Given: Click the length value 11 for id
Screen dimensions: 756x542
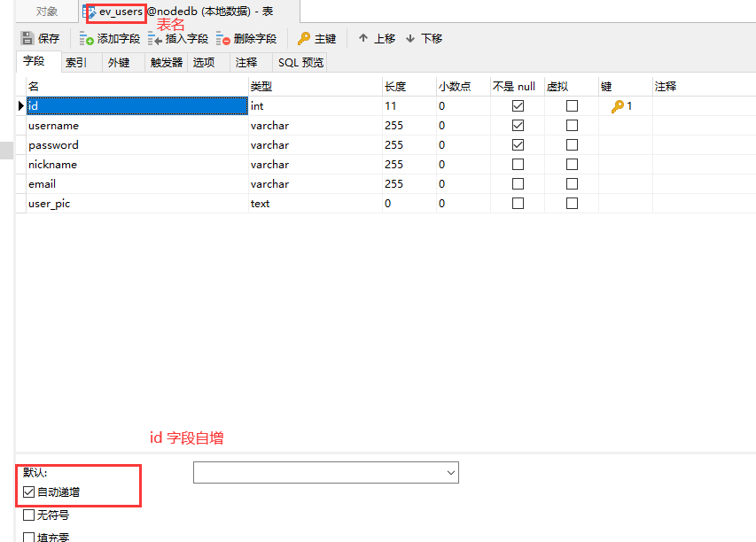Looking at the screenshot, I should click(x=409, y=106).
